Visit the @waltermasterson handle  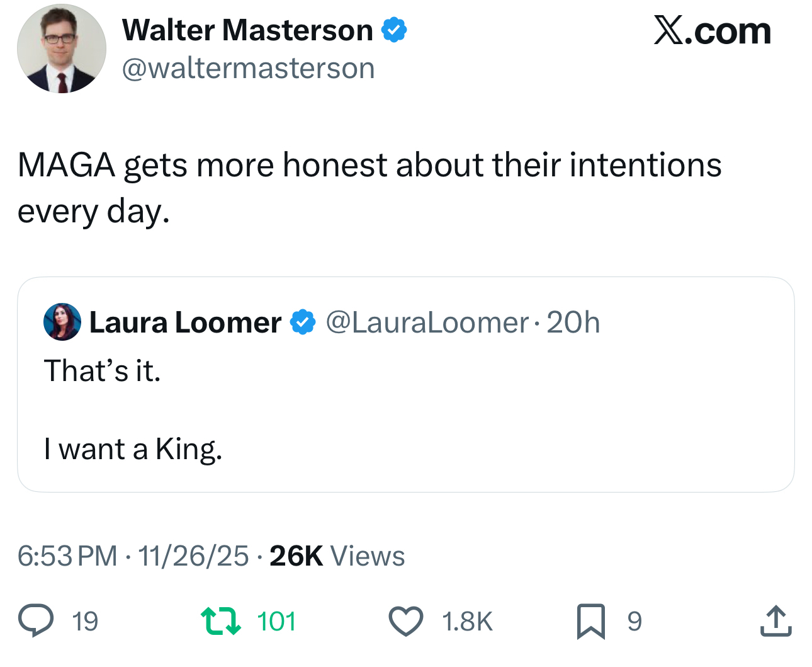[x=248, y=68]
